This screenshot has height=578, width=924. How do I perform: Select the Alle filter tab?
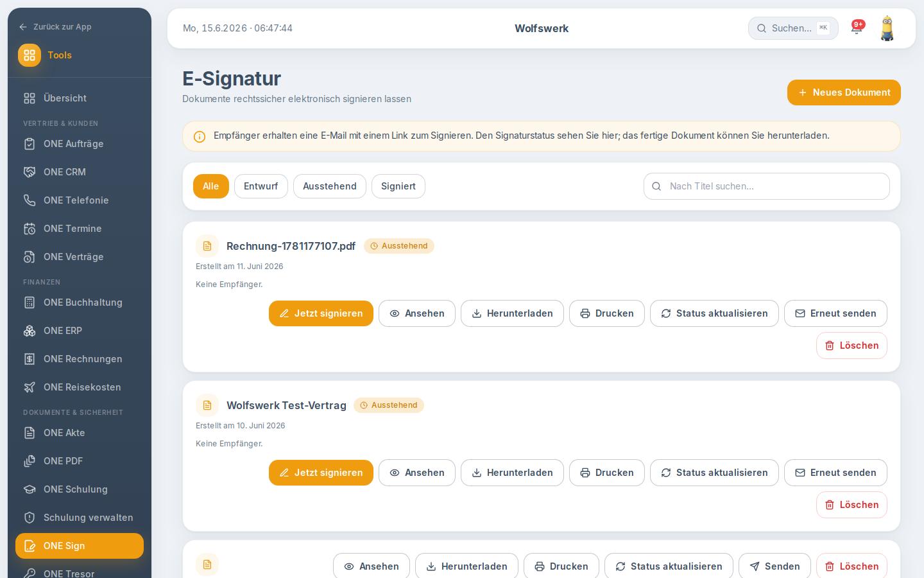click(211, 186)
